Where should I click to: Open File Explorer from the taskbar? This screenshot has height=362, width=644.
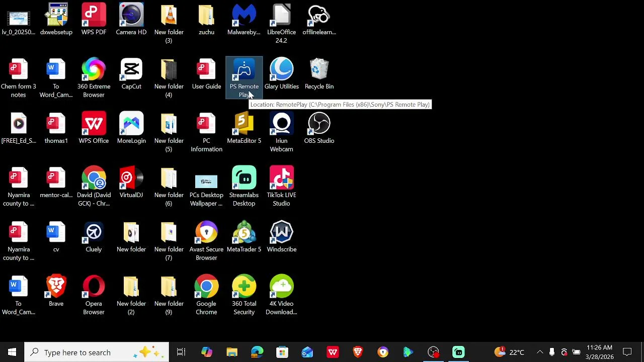[x=232, y=352]
